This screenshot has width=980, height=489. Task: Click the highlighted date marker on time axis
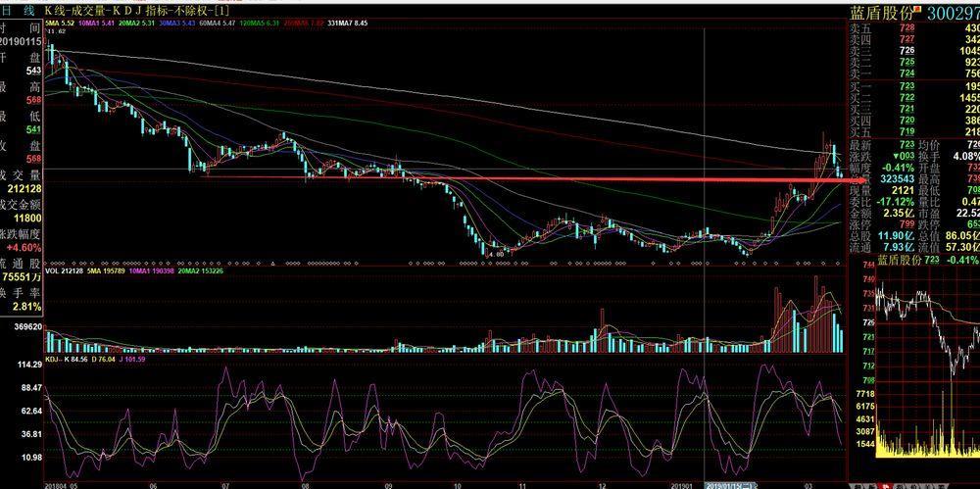pyautogui.click(x=727, y=484)
